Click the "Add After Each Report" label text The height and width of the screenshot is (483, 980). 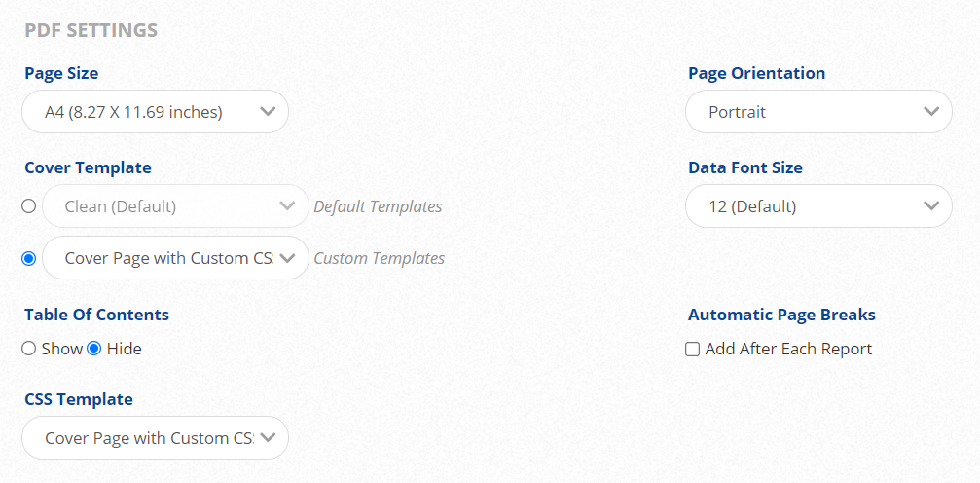tap(788, 349)
